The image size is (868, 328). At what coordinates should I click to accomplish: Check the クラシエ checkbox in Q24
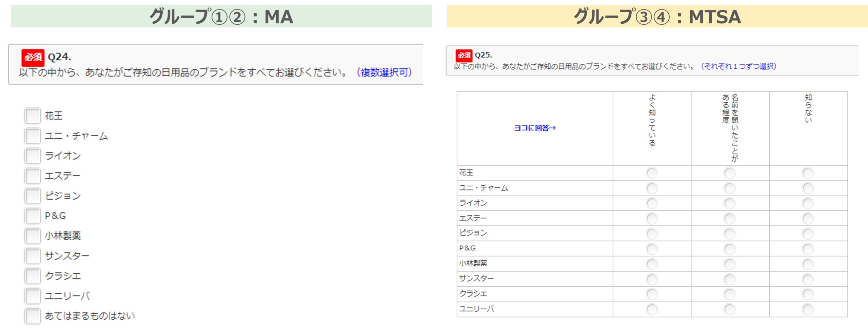[x=33, y=276]
